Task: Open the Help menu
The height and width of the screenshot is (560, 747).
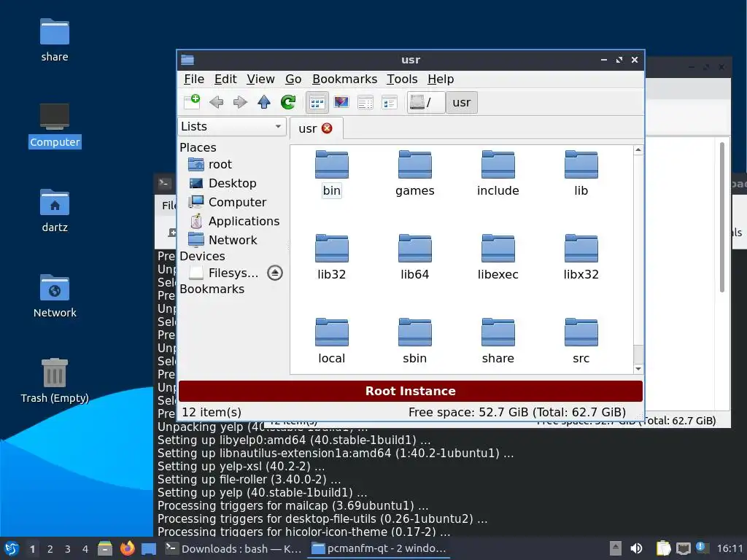Action: coord(441,79)
